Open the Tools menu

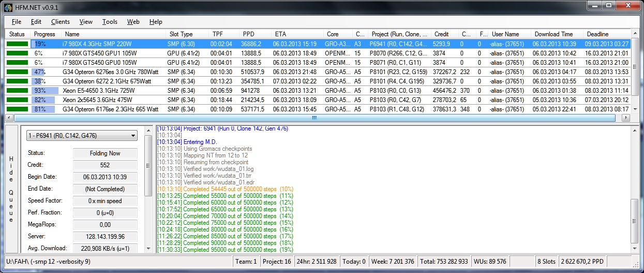tap(110, 22)
